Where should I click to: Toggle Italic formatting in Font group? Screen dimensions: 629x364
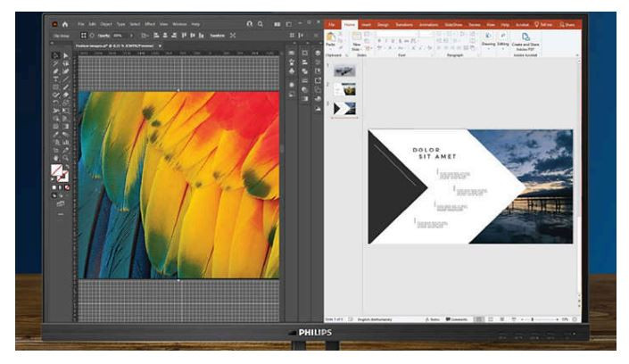(x=386, y=41)
